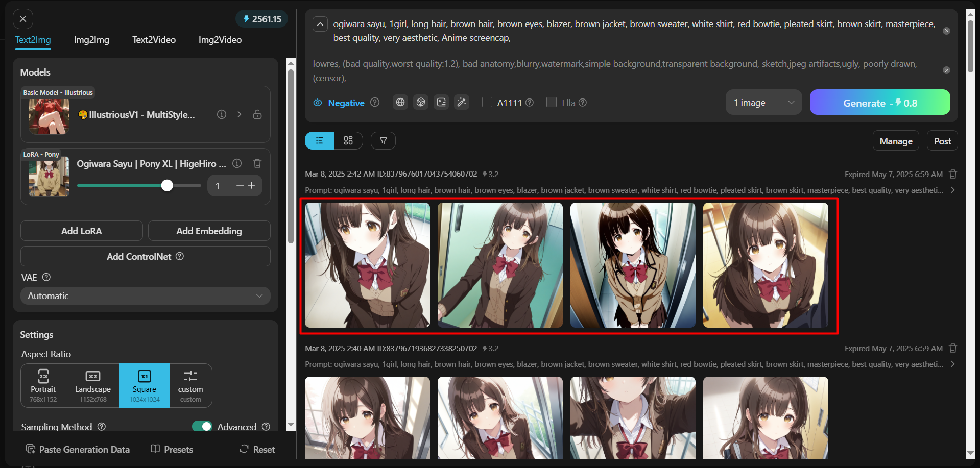Click the Post button
Viewport: 980px width, 468px height.
[x=942, y=141]
